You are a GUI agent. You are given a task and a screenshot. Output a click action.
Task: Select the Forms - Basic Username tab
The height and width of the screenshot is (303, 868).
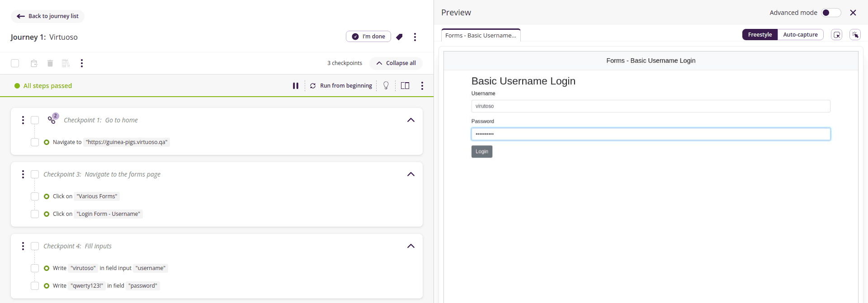[x=481, y=35]
